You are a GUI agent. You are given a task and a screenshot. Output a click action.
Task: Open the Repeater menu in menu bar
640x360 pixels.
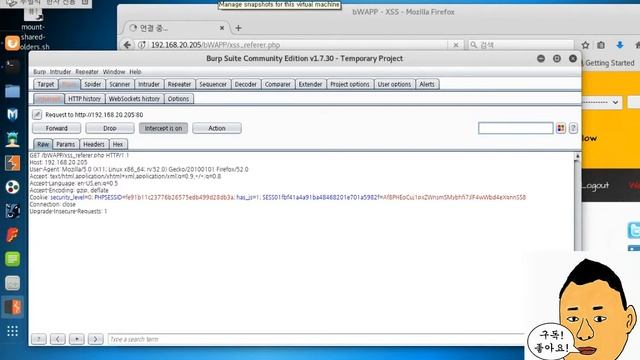pyautogui.click(x=87, y=72)
